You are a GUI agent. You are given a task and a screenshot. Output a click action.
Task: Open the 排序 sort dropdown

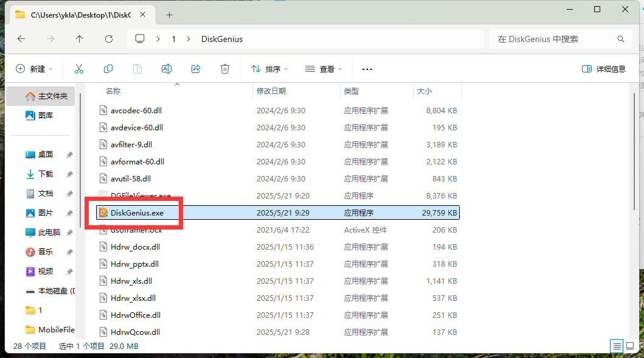(269, 69)
